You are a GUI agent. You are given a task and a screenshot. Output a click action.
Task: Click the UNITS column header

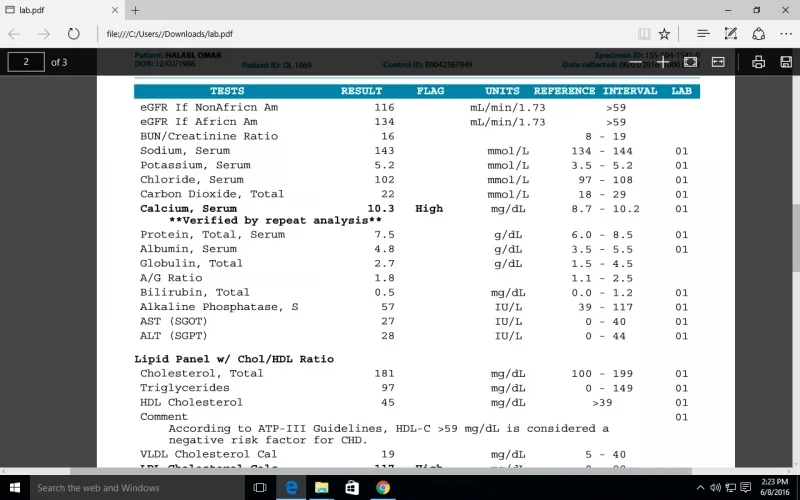(502, 91)
